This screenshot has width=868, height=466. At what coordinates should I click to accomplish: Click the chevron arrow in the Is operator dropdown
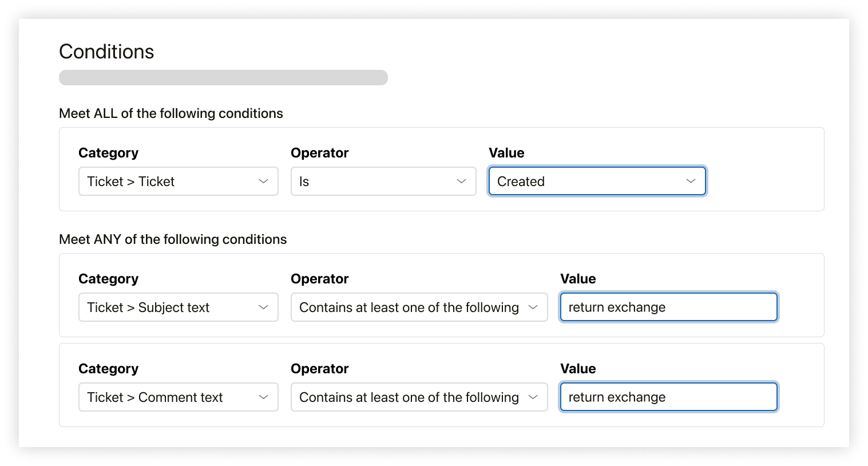(461, 181)
